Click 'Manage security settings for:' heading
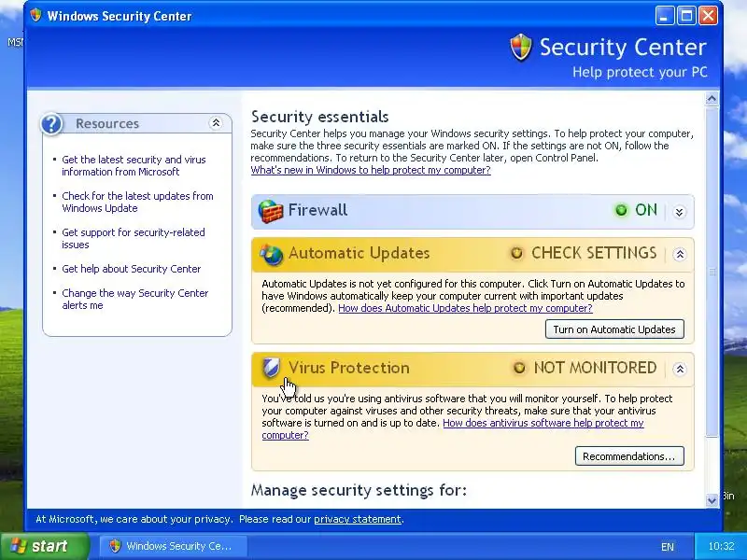The image size is (747, 560). click(359, 490)
